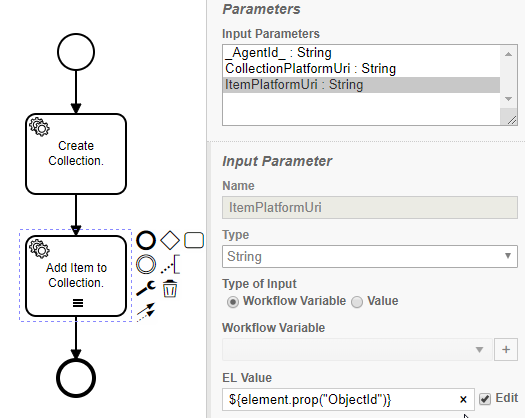
Task: Add text annotation from context pad
Action: click(171, 264)
